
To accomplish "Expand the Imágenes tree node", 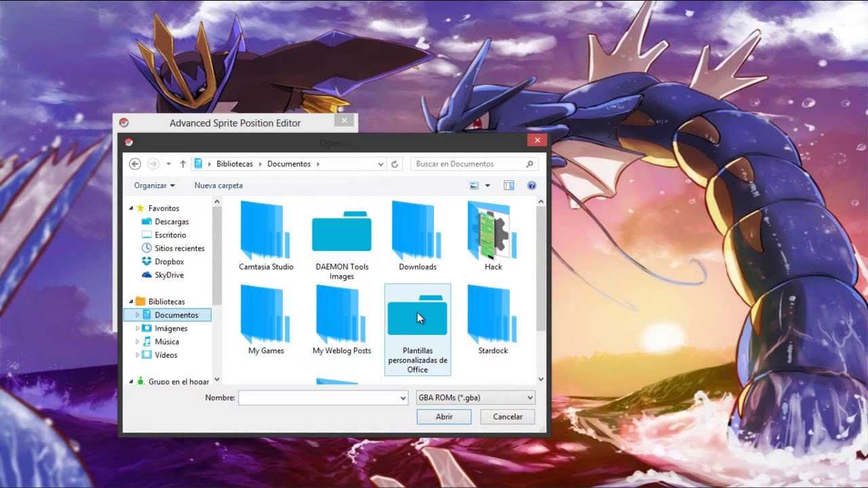I will click(x=137, y=329).
